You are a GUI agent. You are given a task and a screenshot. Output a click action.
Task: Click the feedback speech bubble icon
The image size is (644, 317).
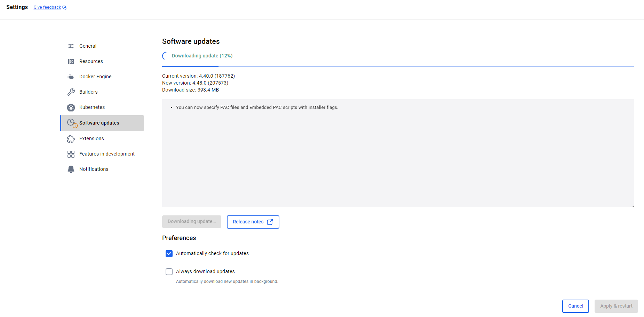64,8
